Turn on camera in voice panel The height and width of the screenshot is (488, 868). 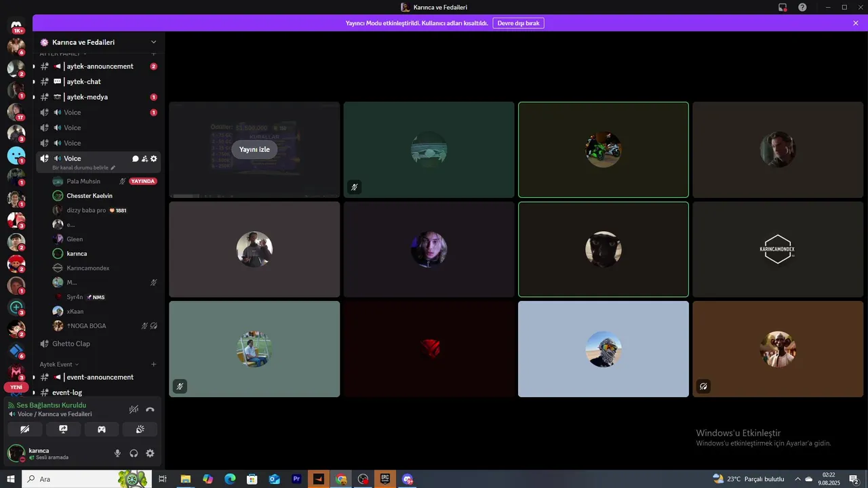pyautogui.click(x=25, y=429)
